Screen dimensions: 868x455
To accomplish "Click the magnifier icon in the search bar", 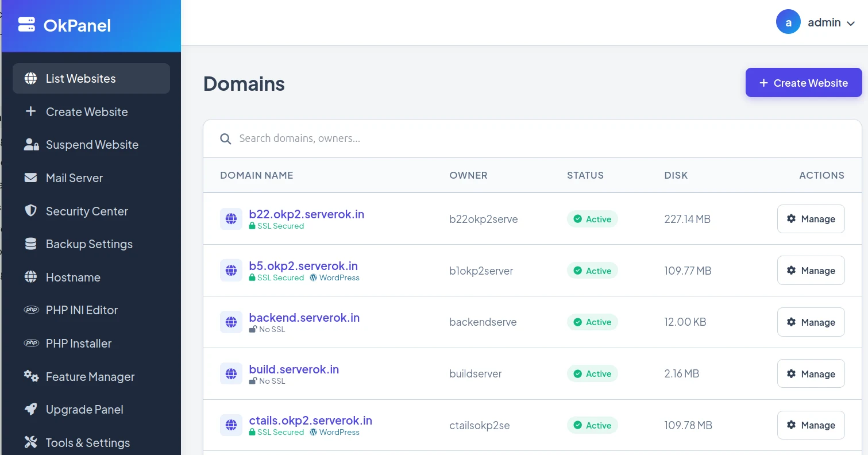I will point(226,138).
